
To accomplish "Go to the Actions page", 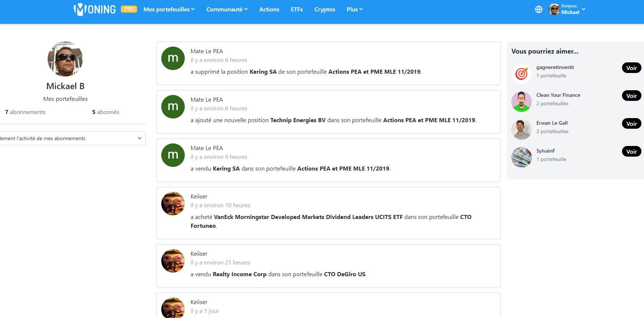I will click(x=269, y=9).
